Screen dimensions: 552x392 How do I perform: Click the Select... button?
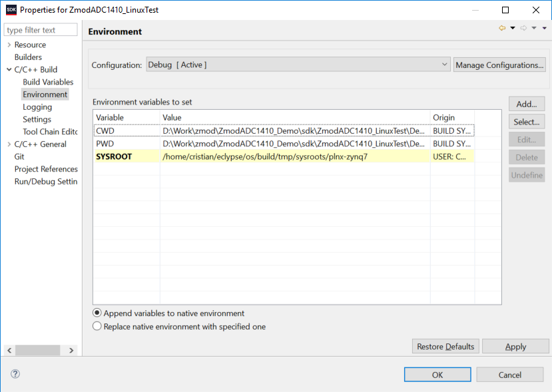[x=527, y=122]
